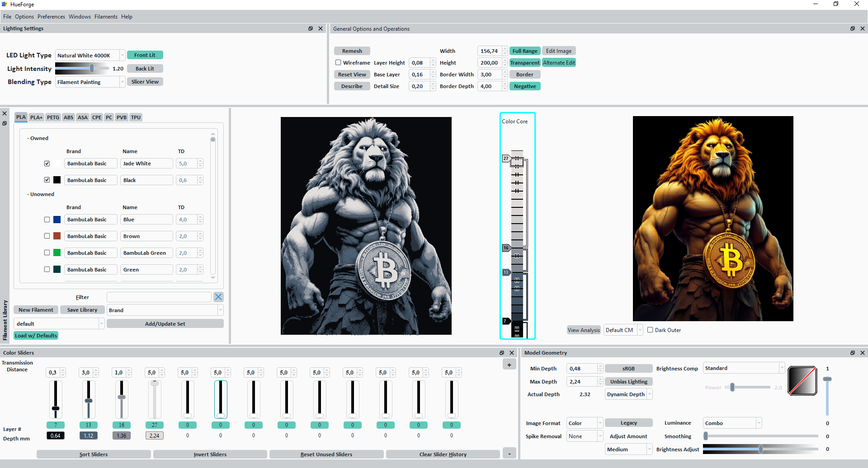This screenshot has width=868, height=468.
Task: Switch to the TPU filament tab
Action: [x=136, y=117]
